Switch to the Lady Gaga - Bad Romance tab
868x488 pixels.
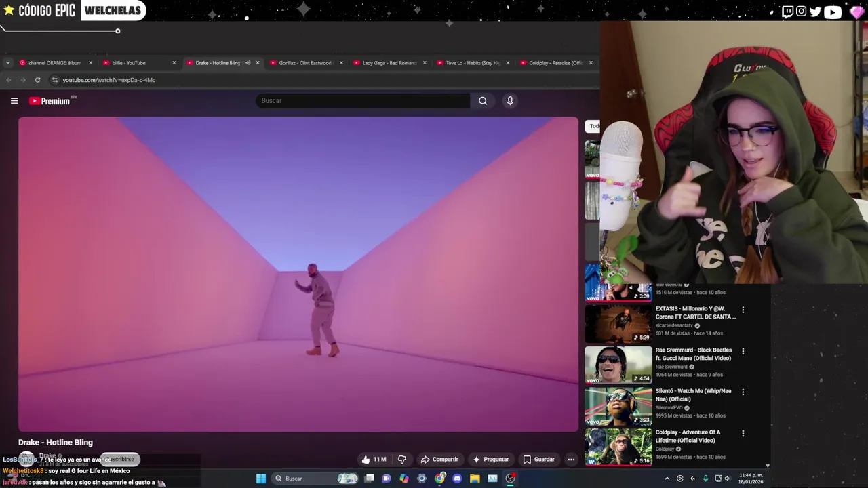pyautogui.click(x=388, y=63)
